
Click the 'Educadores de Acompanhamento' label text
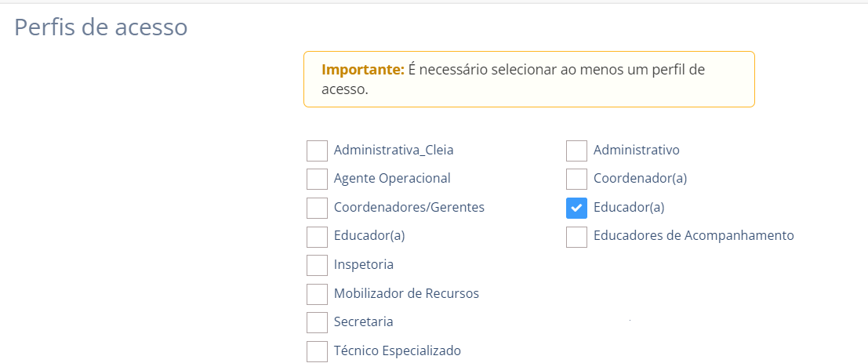(693, 235)
